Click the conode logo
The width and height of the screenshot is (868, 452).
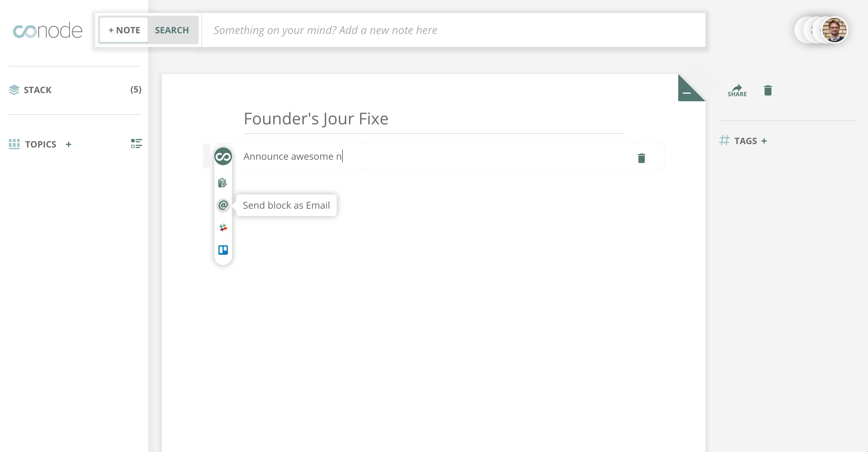click(x=48, y=31)
